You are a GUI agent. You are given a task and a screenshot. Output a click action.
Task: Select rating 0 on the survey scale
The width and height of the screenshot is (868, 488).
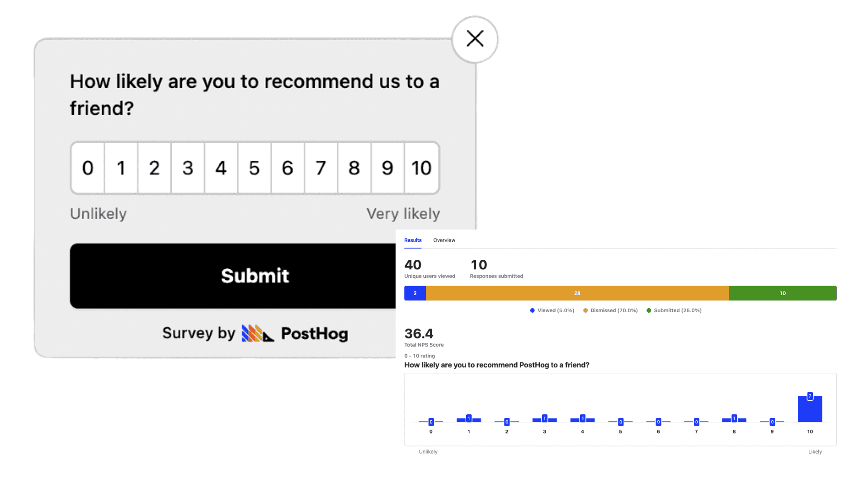pyautogui.click(x=88, y=168)
